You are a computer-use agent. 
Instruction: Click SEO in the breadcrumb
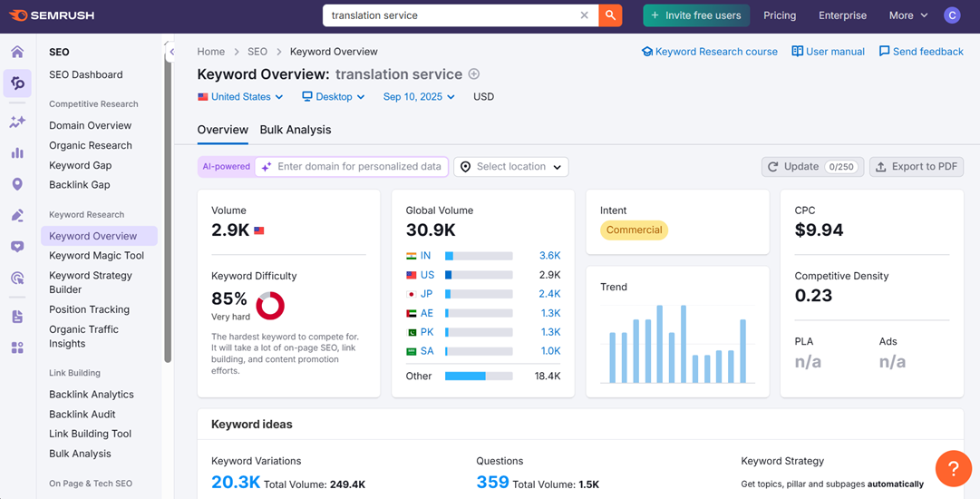257,52
